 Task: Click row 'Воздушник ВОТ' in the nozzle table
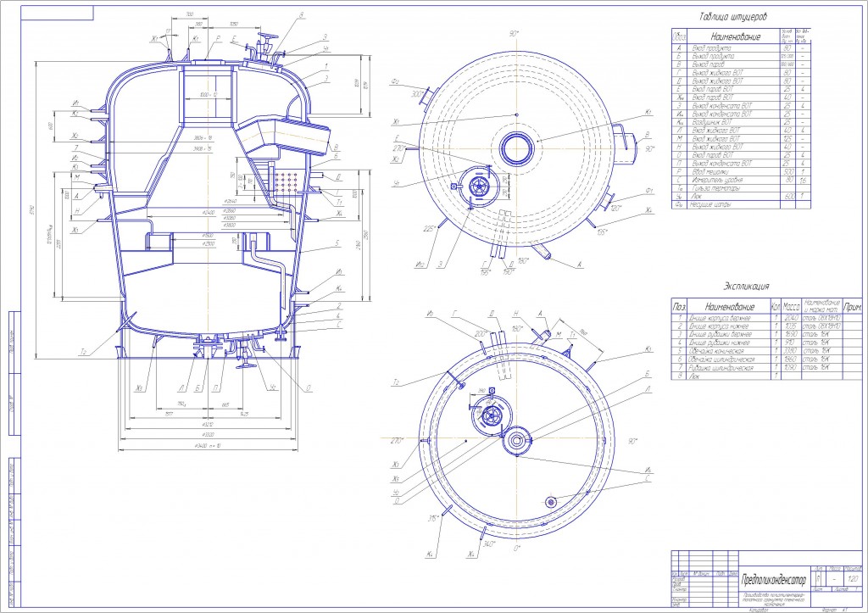point(741,122)
